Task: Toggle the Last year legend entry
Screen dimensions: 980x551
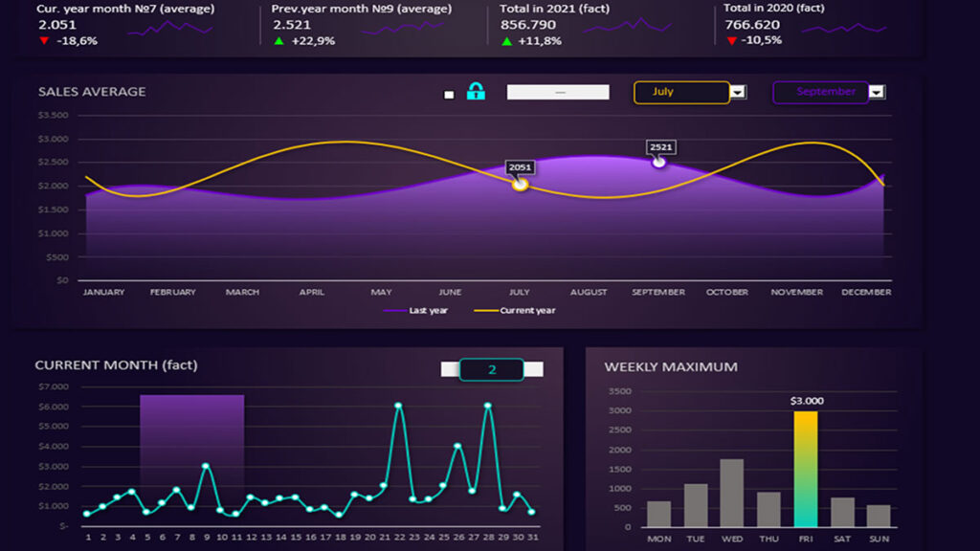Action: tap(416, 310)
